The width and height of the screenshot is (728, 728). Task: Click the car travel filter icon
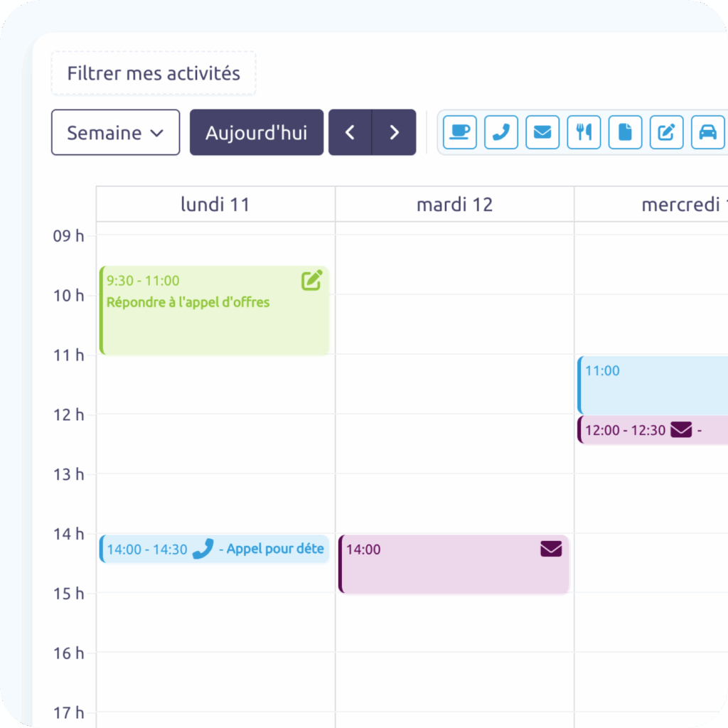[x=707, y=132]
